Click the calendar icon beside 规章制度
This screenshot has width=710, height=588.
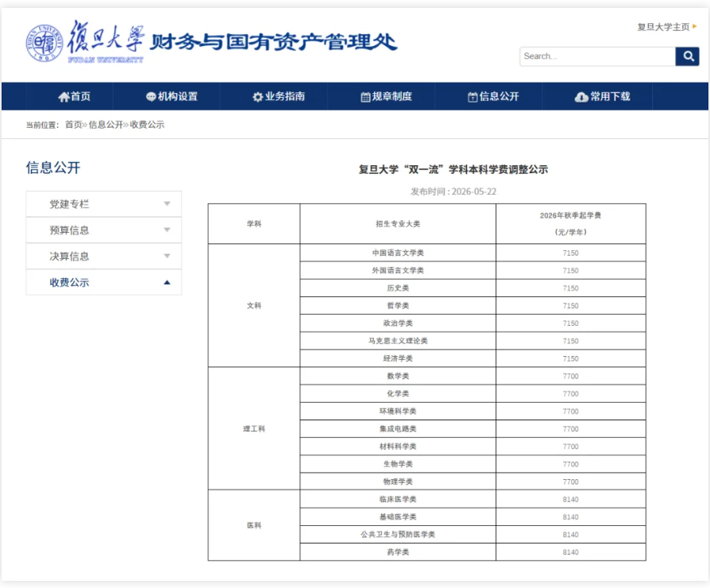(365, 97)
